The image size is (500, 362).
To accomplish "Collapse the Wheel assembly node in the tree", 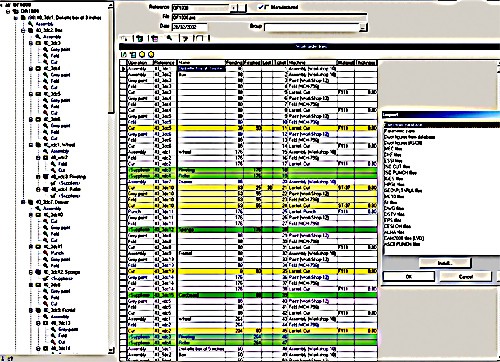I will (x=31, y=145).
